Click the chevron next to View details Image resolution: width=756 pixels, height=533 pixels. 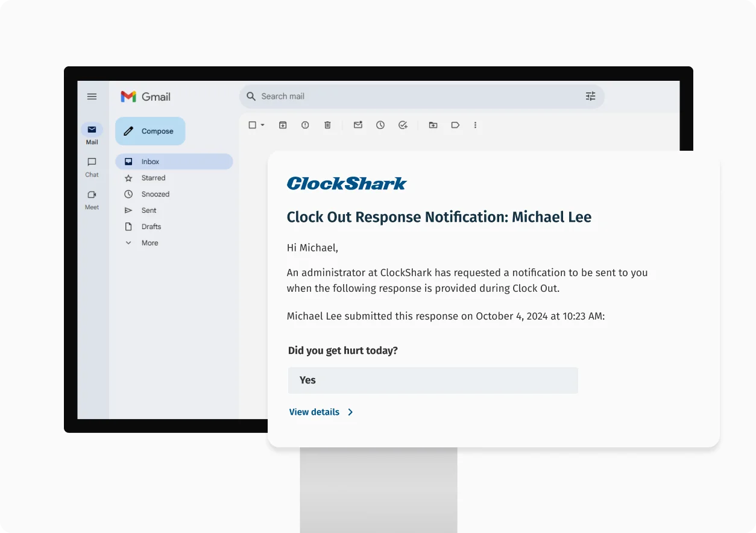[350, 412]
